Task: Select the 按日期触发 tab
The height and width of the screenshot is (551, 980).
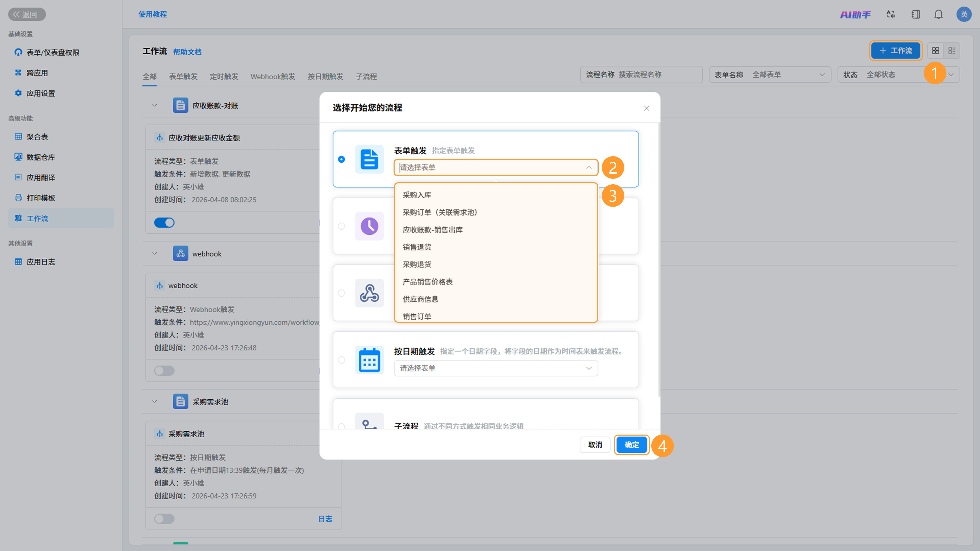Action: [325, 77]
